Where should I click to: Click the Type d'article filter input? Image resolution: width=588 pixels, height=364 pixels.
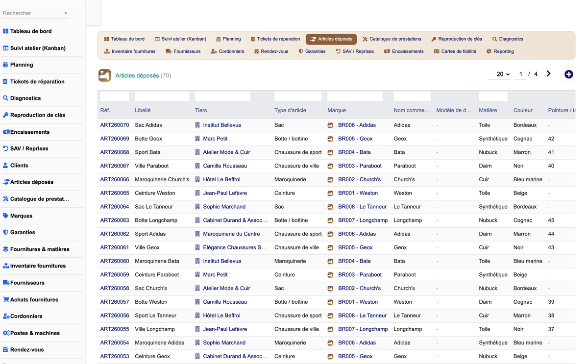click(298, 97)
